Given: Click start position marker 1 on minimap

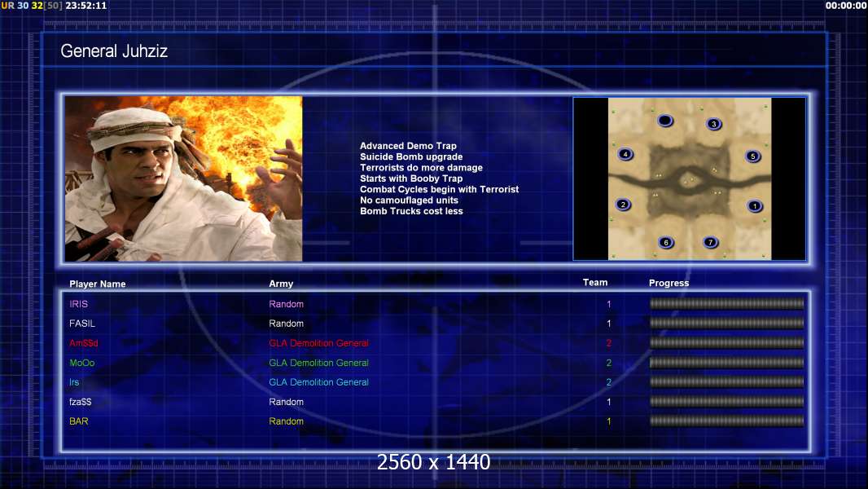Looking at the screenshot, I should click(755, 206).
